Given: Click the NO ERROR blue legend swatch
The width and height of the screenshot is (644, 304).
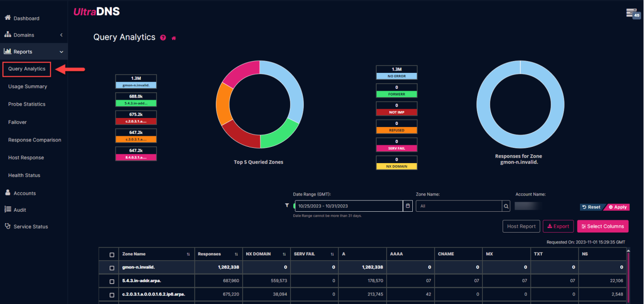Looking at the screenshot, I should pos(396,75).
